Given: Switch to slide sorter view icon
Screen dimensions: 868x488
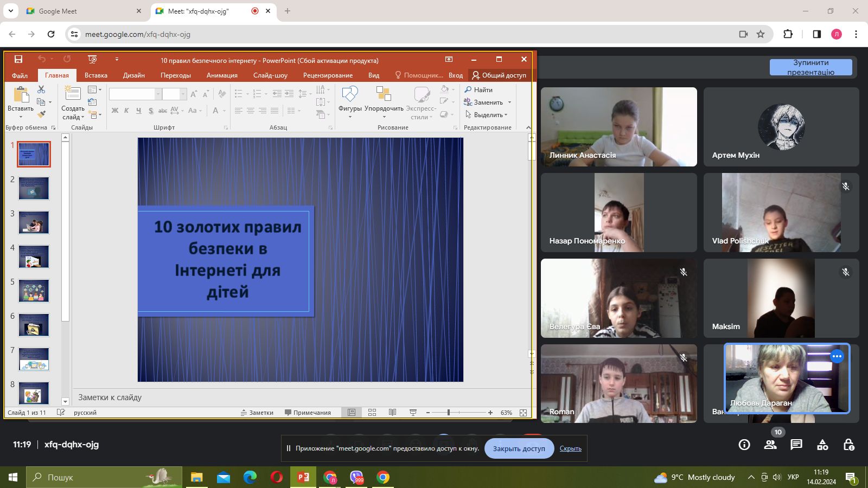Looking at the screenshot, I should point(372,413).
